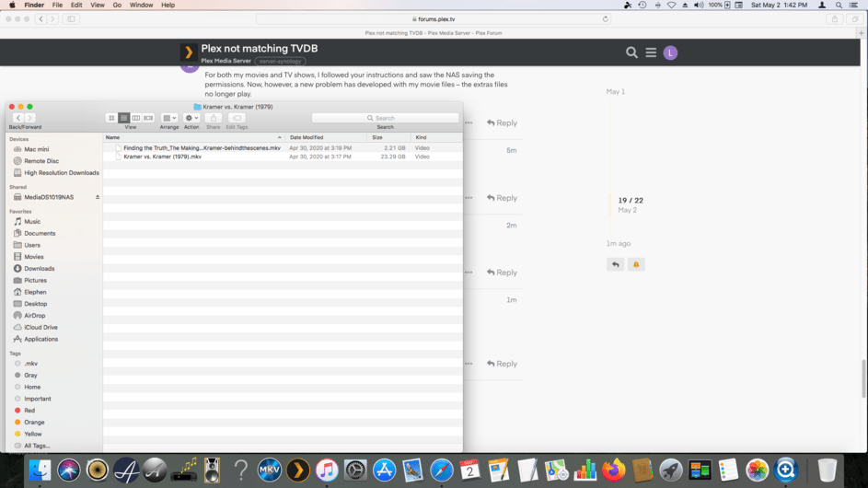Image resolution: width=868 pixels, height=488 pixels.
Task: Reload the Safari page
Action: pos(606,18)
